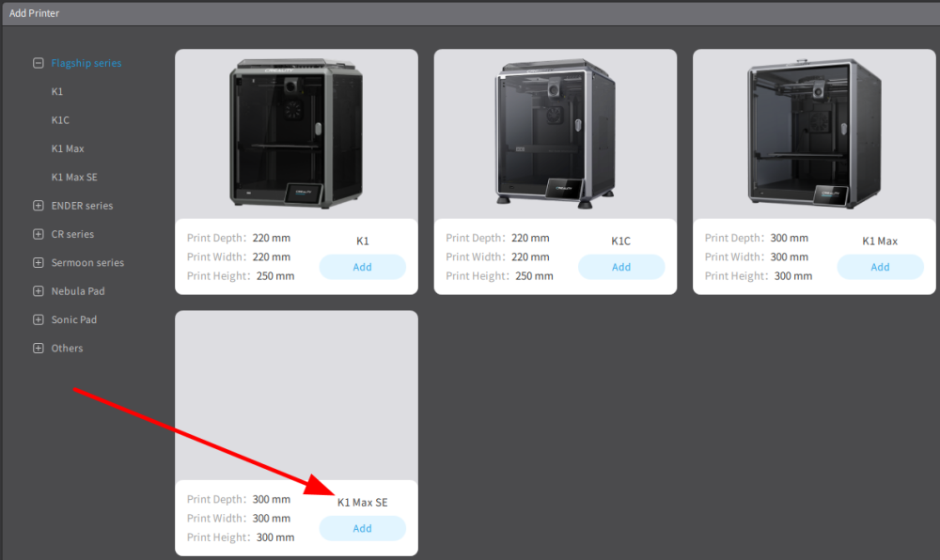Select K1 Max in the sidebar list
Screen dimensions: 940x560
68,148
